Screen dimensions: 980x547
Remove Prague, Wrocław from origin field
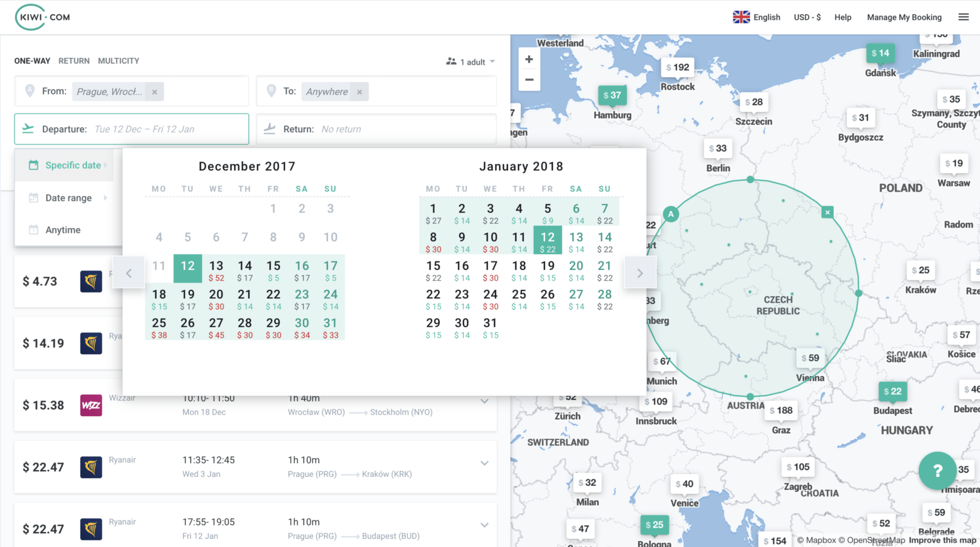click(x=155, y=92)
